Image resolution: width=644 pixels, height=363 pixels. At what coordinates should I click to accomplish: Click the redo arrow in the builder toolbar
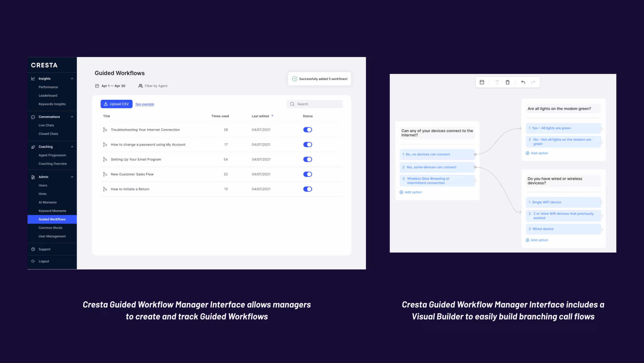(533, 82)
